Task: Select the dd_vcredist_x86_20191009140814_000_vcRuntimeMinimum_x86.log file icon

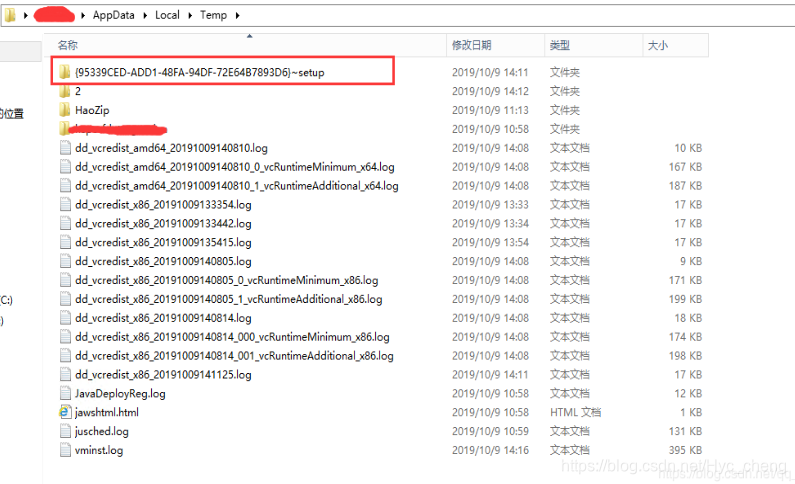Action: point(65,337)
